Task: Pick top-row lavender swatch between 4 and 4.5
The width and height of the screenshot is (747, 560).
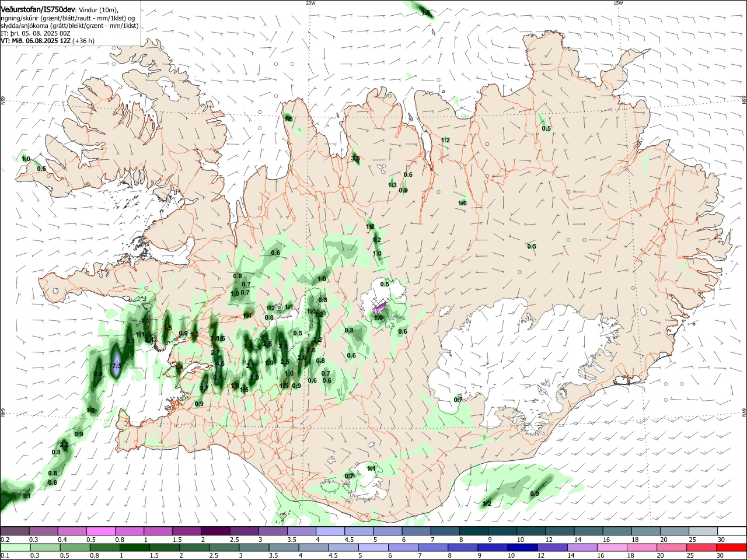Action: (x=330, y=531)
